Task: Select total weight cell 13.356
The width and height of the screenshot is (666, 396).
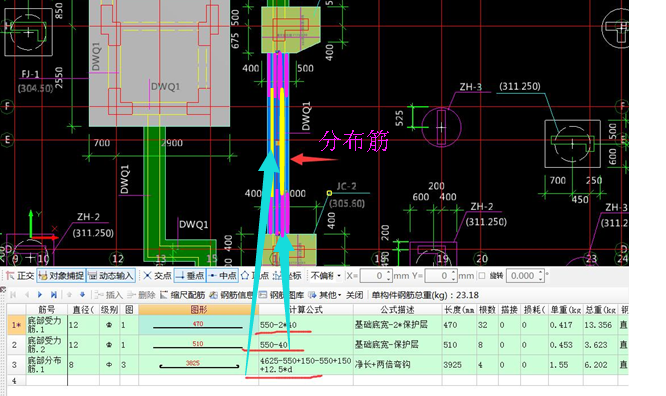Action: coord(601,325)
